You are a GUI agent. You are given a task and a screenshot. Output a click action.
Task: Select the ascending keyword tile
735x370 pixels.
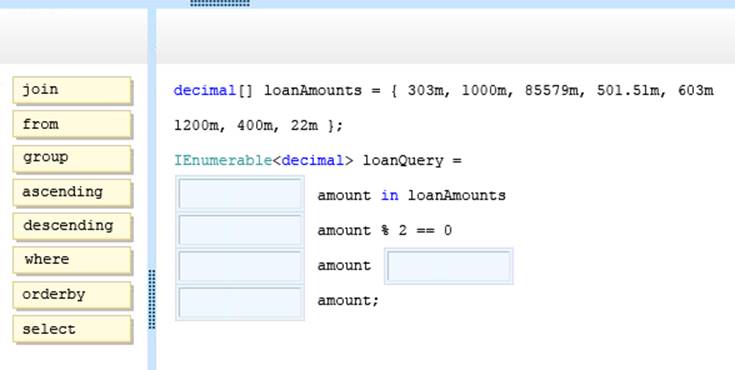click(72, 192)
